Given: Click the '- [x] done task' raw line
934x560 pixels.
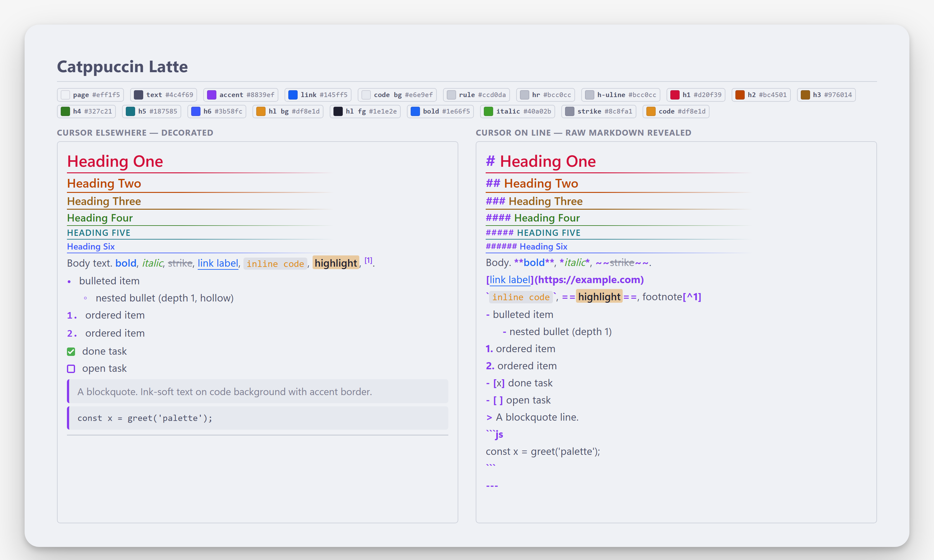Looking at the screenshot, I should (x=519, y=383).
